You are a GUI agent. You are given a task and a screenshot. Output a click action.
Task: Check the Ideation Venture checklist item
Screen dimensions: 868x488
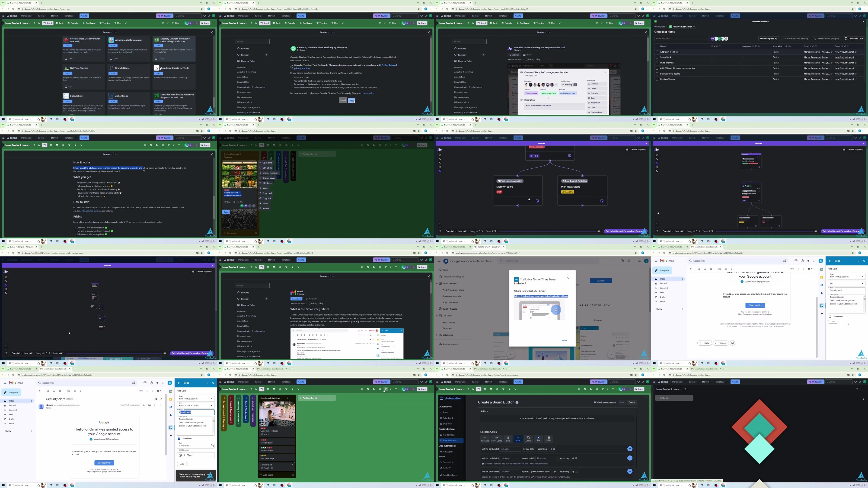point(657,79)
